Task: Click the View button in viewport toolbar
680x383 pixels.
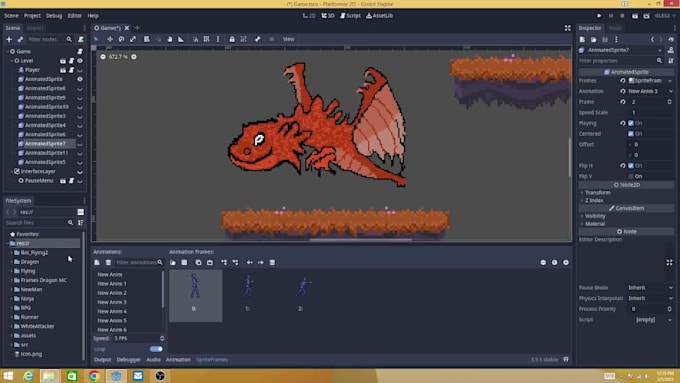Action: point(288,39)
